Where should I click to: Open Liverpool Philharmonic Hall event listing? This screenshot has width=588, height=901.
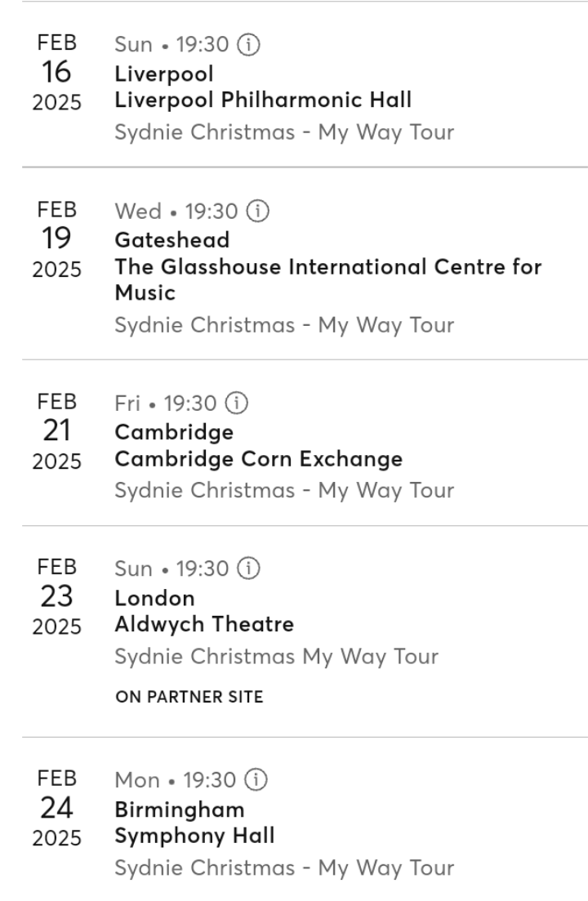(x=263, y=100)
